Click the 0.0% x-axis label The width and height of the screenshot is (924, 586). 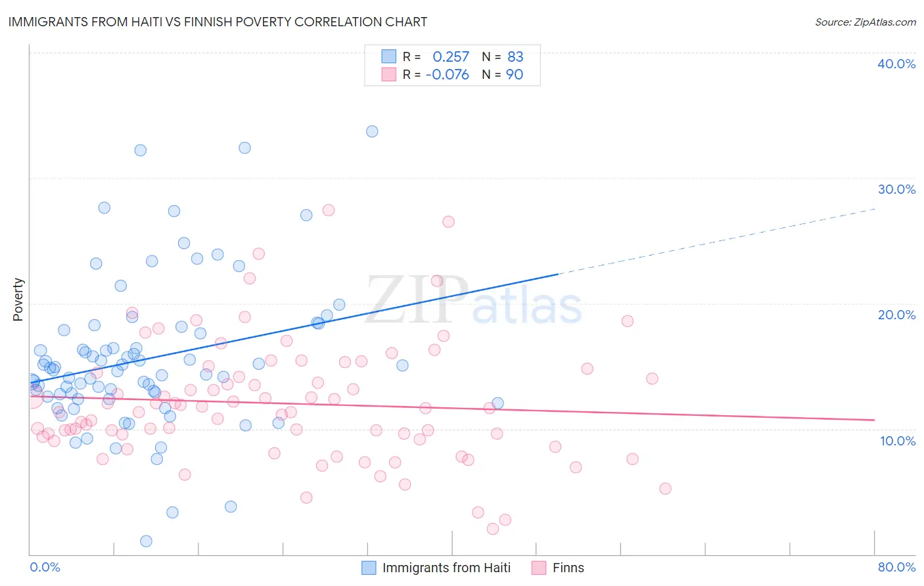pyautogui.click(x=45, y=567)
